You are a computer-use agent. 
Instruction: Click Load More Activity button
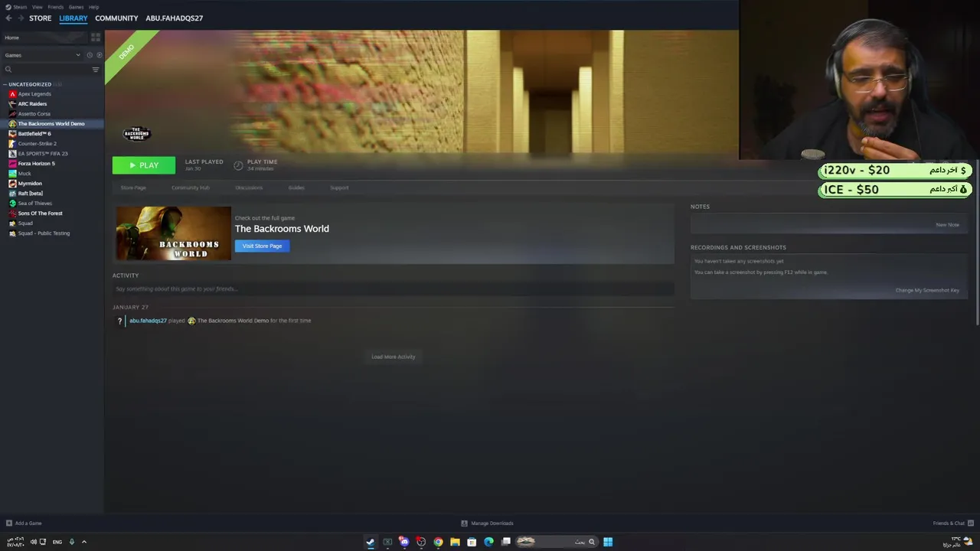[393, 357]
